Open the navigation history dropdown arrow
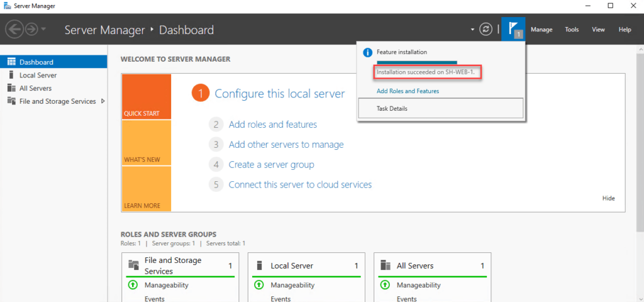This screenshot has width=644, height=302. (44, 30)
